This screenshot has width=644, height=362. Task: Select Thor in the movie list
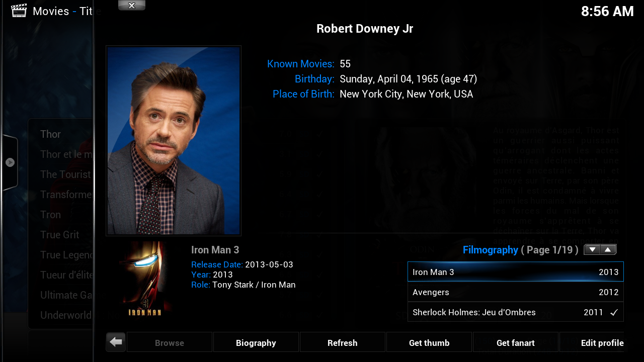pyautogui.click(x=50, y=134)
